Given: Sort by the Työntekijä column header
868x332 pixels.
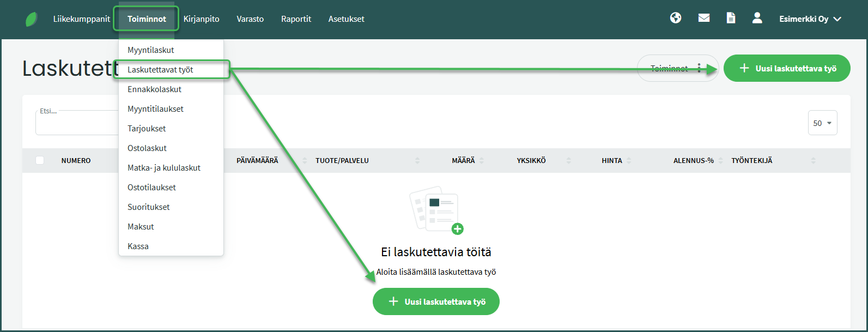Looking at the screenshot, I should tap(752, 161).
